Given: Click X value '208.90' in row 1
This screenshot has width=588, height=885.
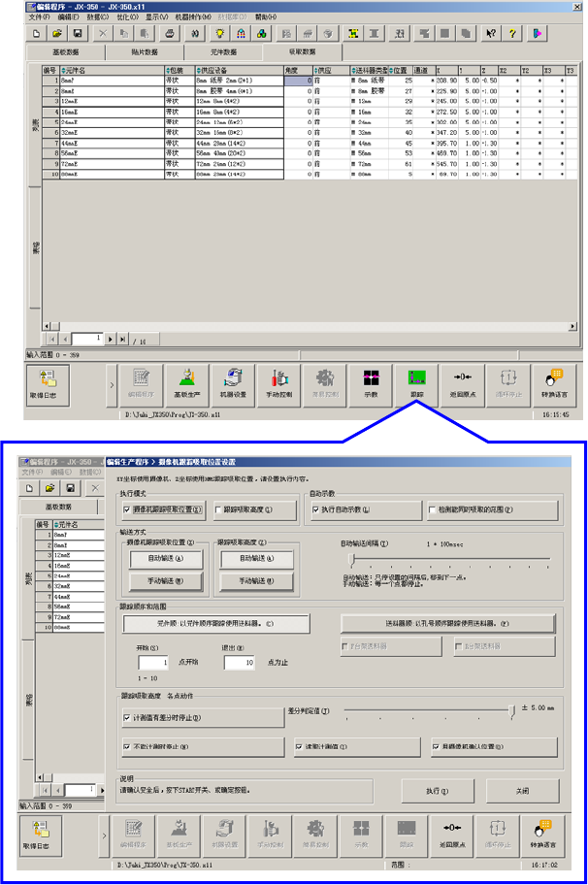Looking at the screenshot, I should coord(446,81).
